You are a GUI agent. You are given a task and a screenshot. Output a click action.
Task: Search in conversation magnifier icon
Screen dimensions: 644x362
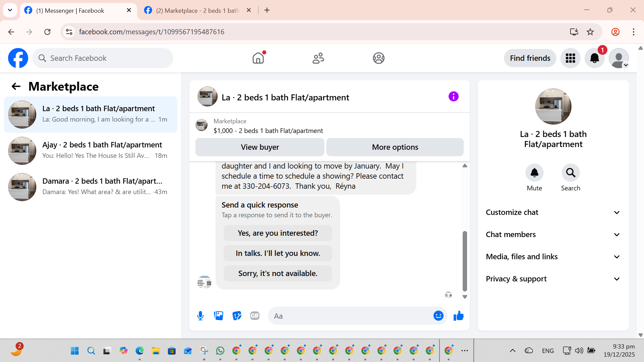570,173
